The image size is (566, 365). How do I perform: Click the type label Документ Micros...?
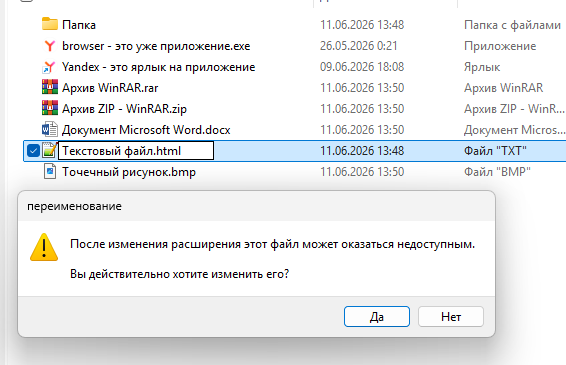click(514, 130)
